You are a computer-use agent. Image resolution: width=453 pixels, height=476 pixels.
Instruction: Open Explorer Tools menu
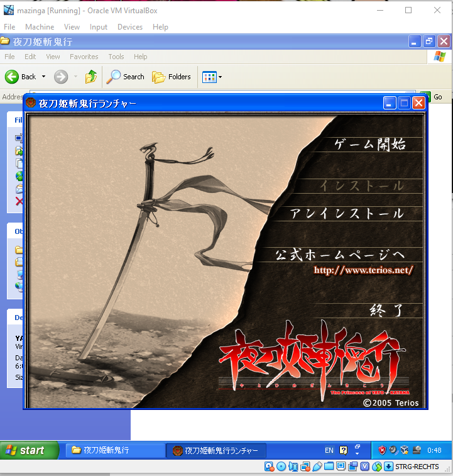tap(116, 57)
